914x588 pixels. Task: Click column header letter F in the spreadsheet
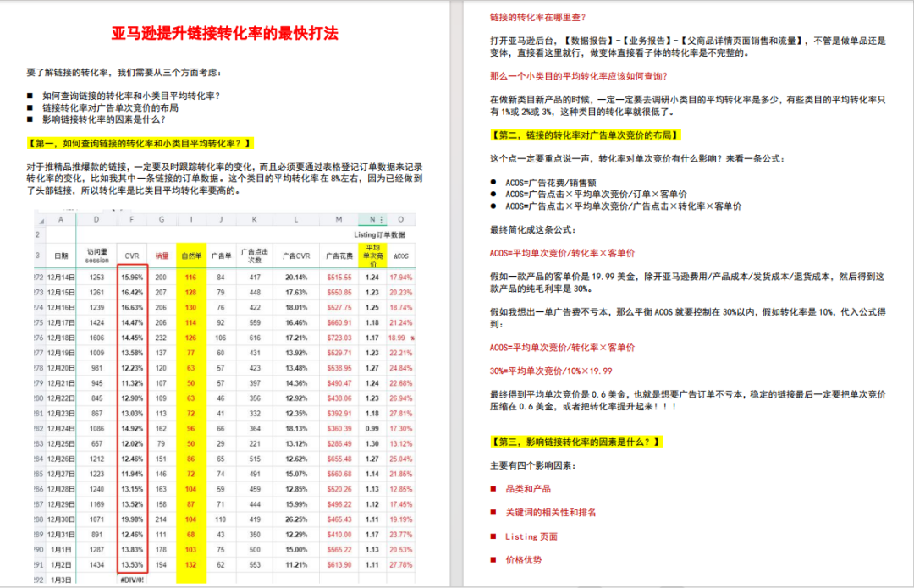pyautogui.click(x=132, y=220)
